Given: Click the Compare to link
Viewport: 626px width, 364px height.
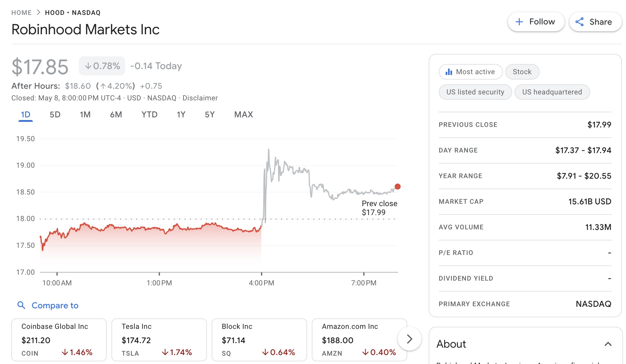Looking at the screenshot, I should pos(55,305).
